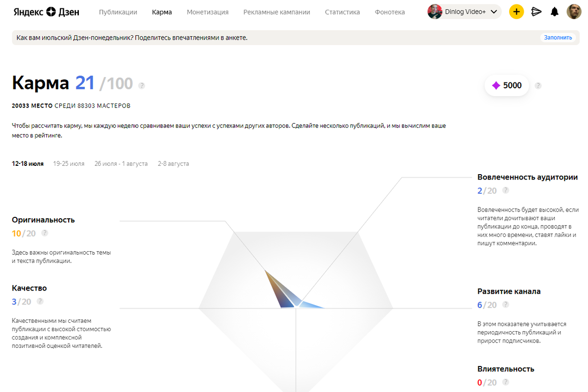Click help icon next to Карма score

point(142,85)
